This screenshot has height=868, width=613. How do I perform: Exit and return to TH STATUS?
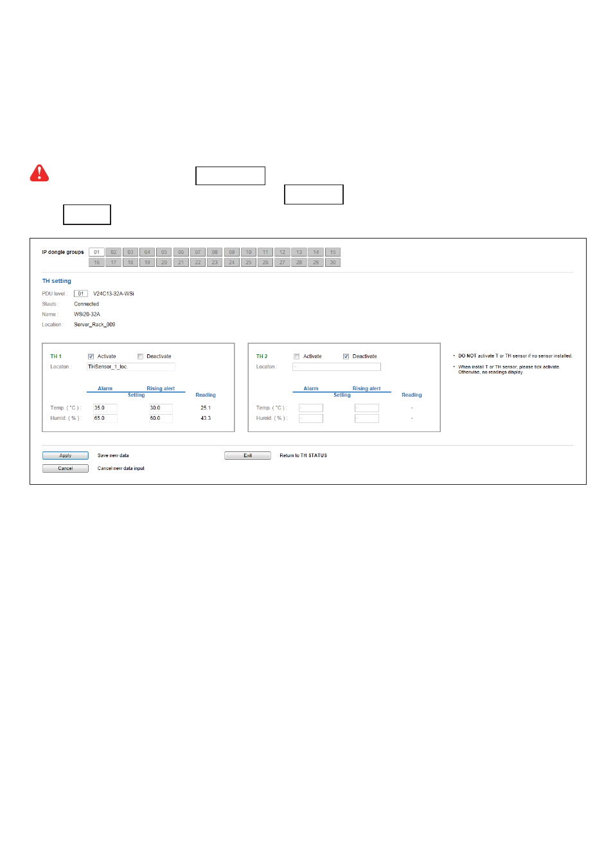coord(247,455)
